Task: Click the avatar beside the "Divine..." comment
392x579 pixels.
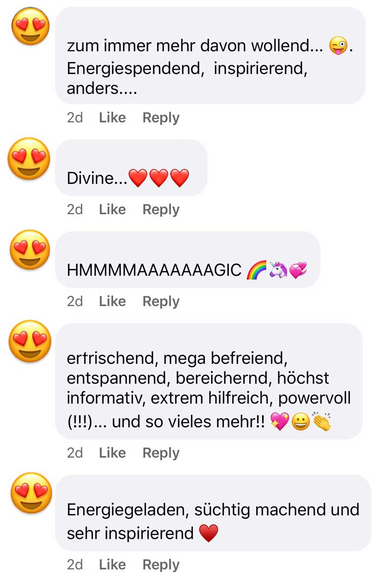Action: (29, 159)
